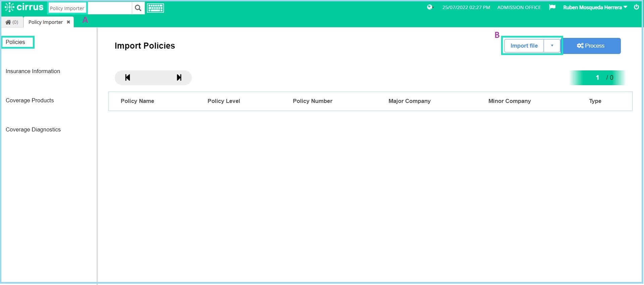This screenshot has height=285, width=644.
Task: Select Insurance Information in the sidebar
Action: pos(33,71)
